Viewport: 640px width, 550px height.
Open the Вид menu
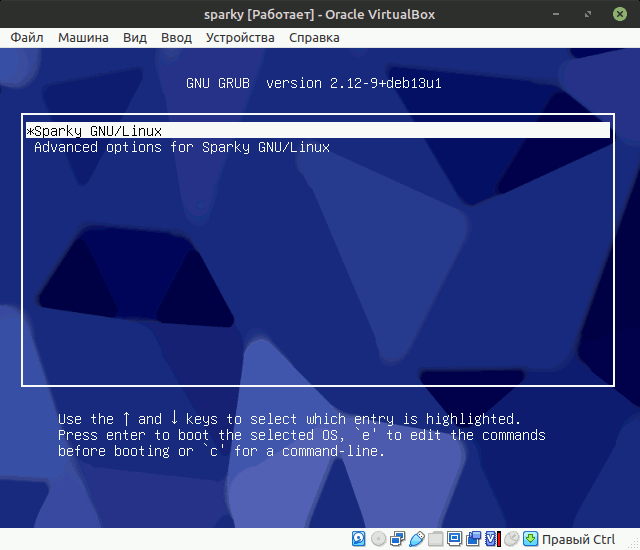(x=135, y=38)
